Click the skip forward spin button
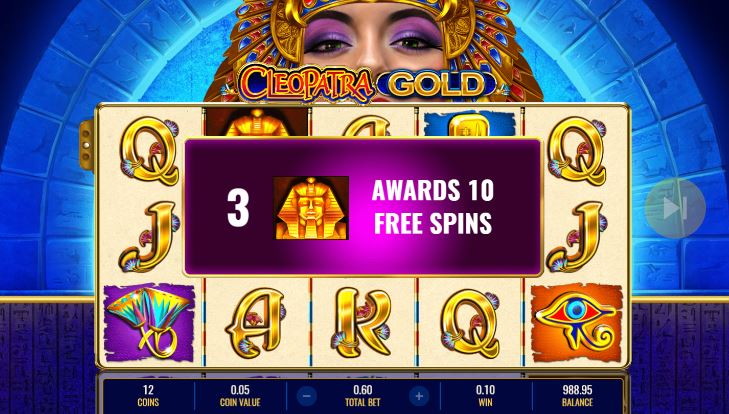This screenshot has width=729, height=414. click(675, 208)
